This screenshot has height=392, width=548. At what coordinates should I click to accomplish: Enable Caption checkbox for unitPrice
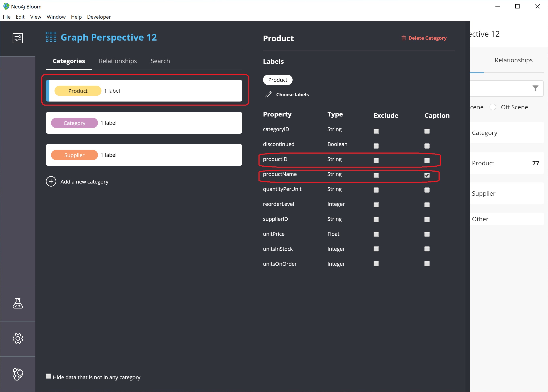coord(427,234)
